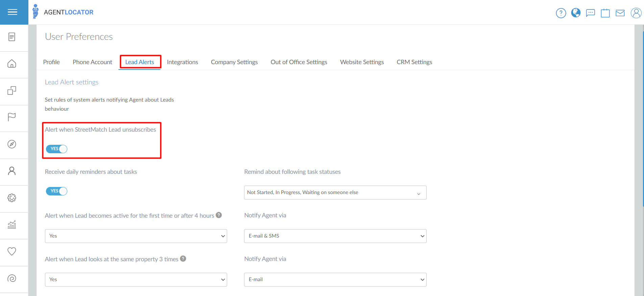
Task: Click the document sidebar icon
Action: [x=12, y=37]
